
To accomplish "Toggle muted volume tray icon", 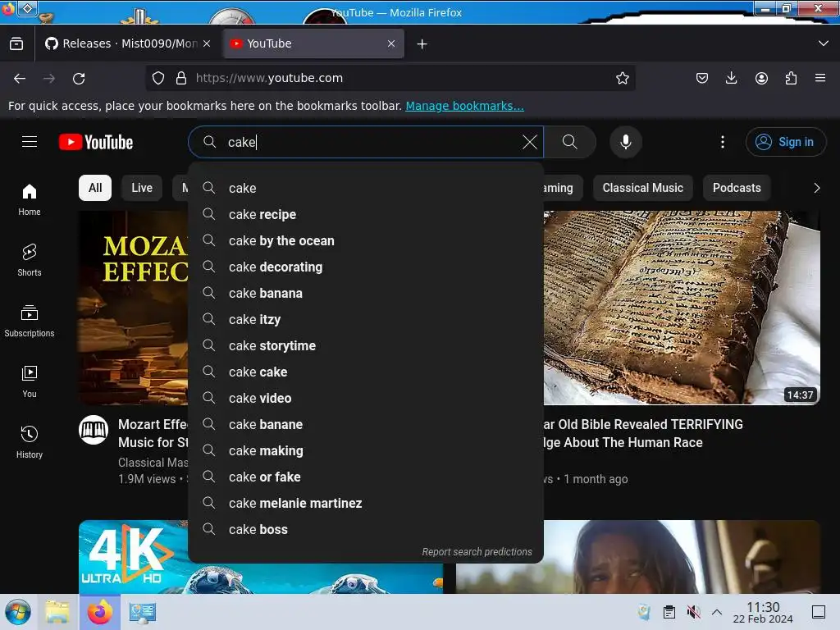I will [x=693, y=612].
